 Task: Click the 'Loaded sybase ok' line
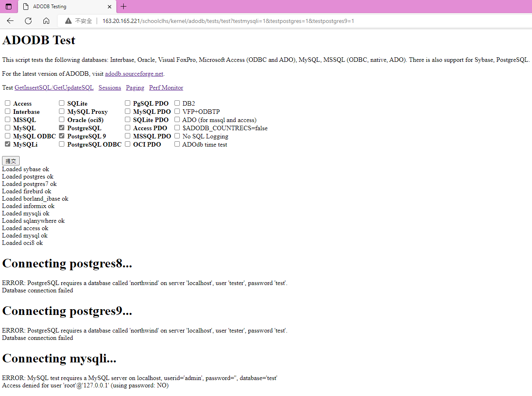25,169
